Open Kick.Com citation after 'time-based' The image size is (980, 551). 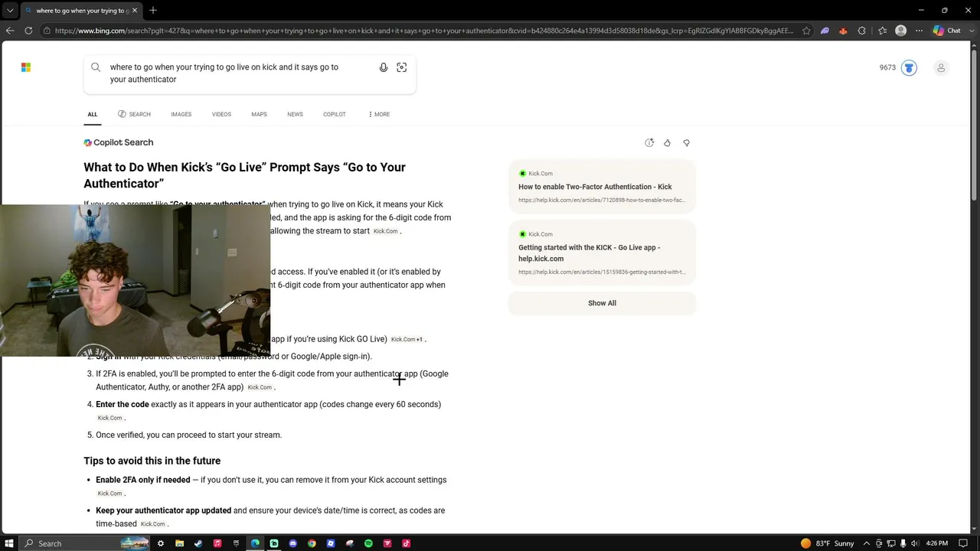click(152, 524)
